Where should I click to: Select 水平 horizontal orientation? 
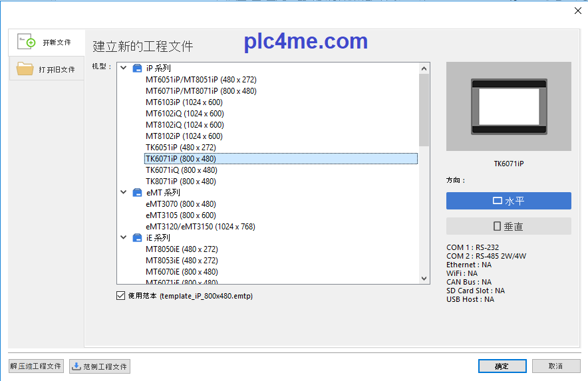(x=508, y=201)
